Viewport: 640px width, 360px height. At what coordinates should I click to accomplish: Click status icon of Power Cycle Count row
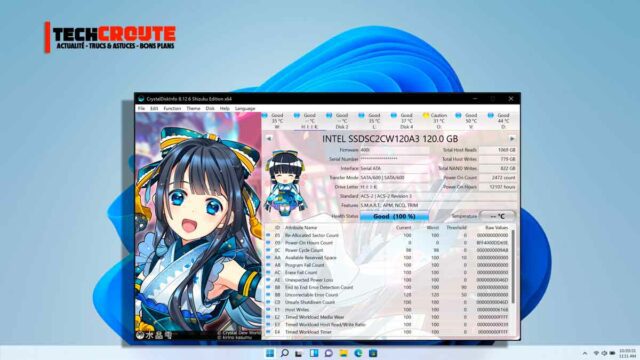pos(268,250)
